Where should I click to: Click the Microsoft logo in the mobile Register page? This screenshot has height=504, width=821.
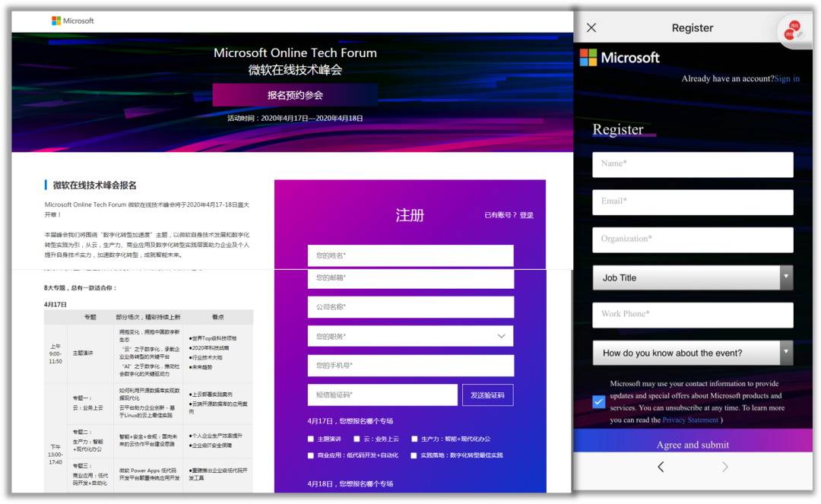coord(620,58)
